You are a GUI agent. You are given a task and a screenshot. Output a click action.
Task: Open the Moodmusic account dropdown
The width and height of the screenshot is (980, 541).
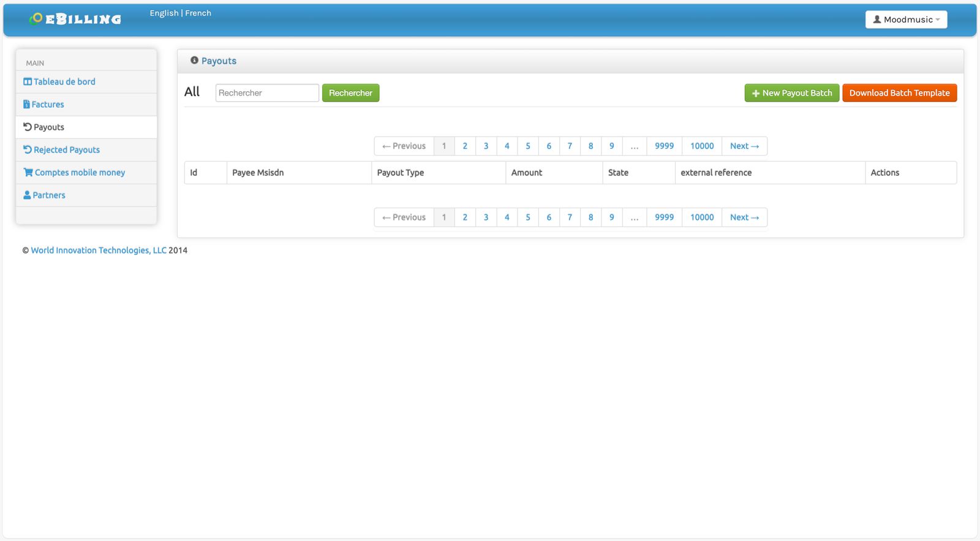(906, 20)
